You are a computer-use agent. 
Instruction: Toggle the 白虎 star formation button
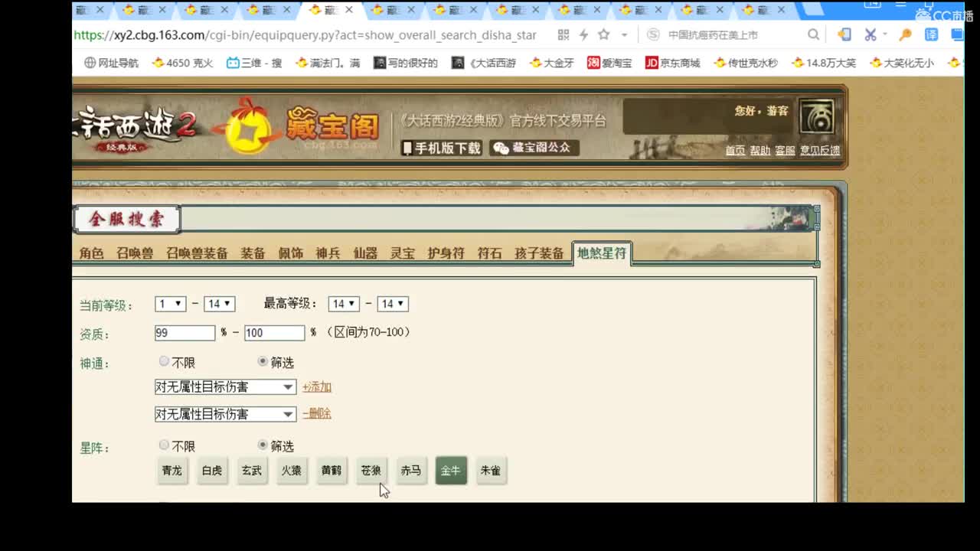[x=212, y=471]
